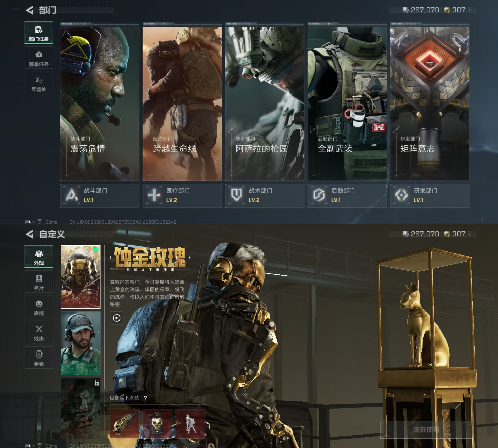Select the 医疗部门 LV.2 button

(182, 195)
